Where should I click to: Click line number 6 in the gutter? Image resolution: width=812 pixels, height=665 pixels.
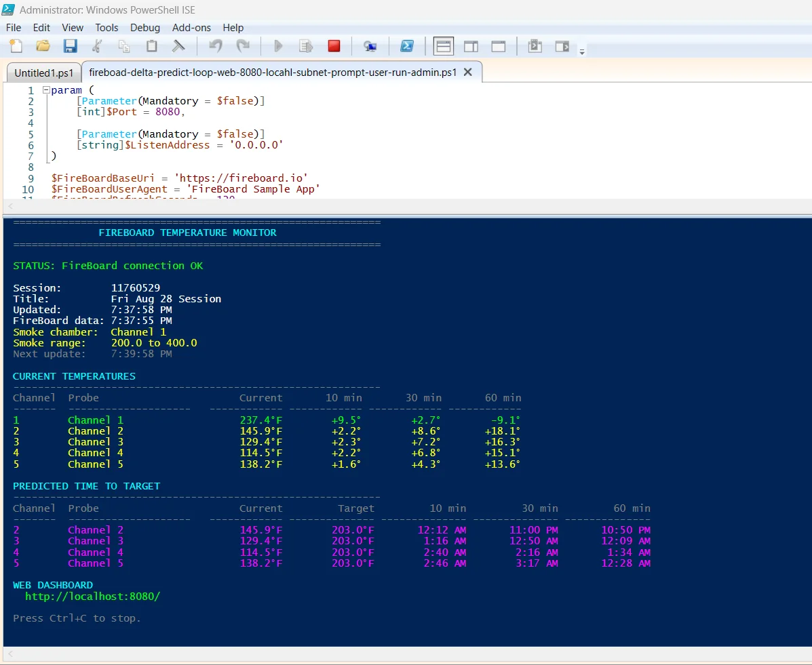[x=31, y=145]
